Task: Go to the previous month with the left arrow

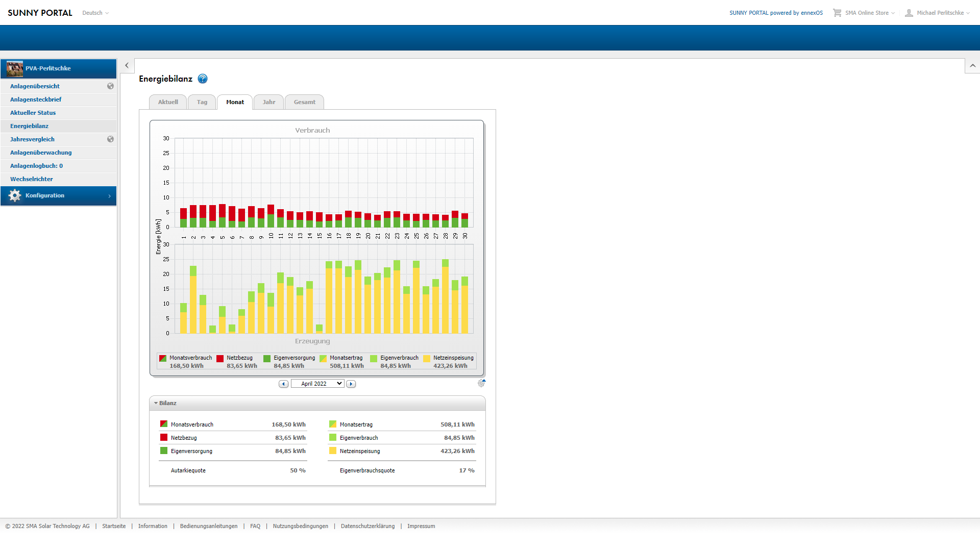Action: tap(283, 384)
